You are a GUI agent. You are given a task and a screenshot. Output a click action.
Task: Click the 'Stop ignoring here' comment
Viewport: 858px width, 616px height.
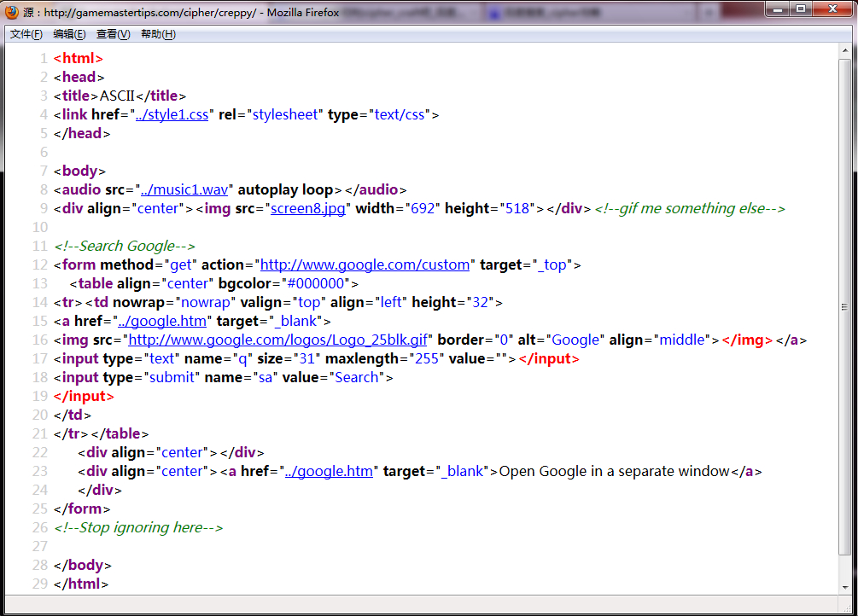click(x=138, y=527)
